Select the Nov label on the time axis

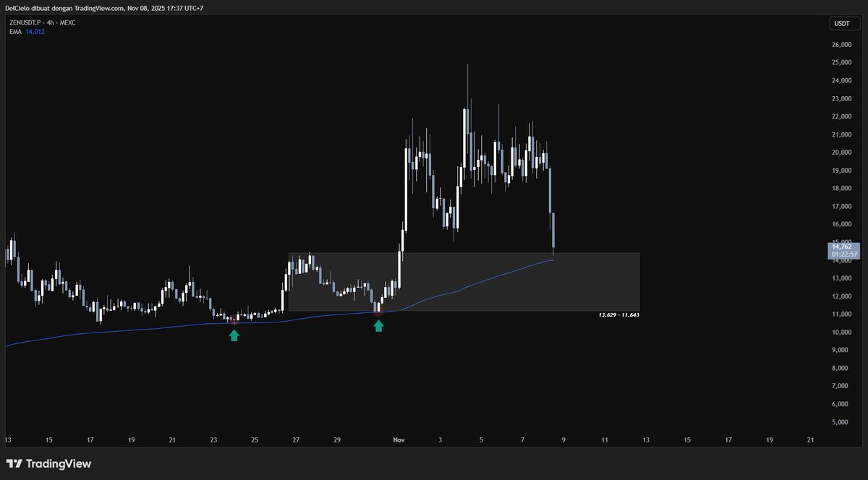coord(399,440)
